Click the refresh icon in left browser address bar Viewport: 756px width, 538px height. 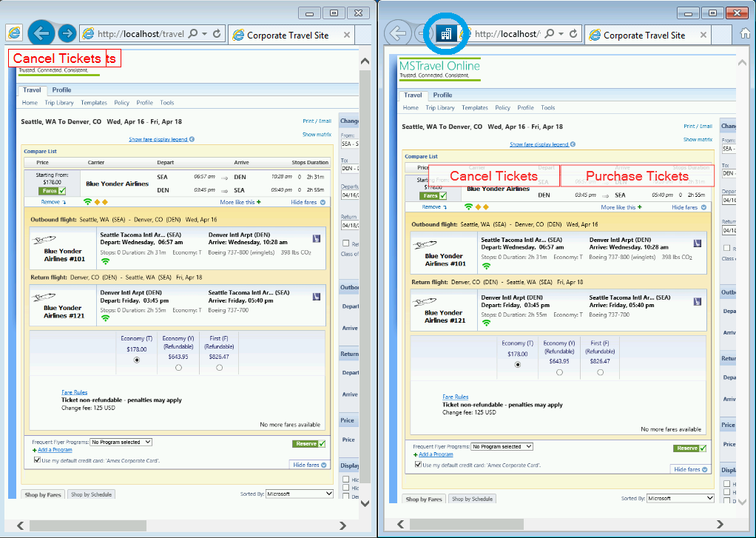click(x=217, y=34)
